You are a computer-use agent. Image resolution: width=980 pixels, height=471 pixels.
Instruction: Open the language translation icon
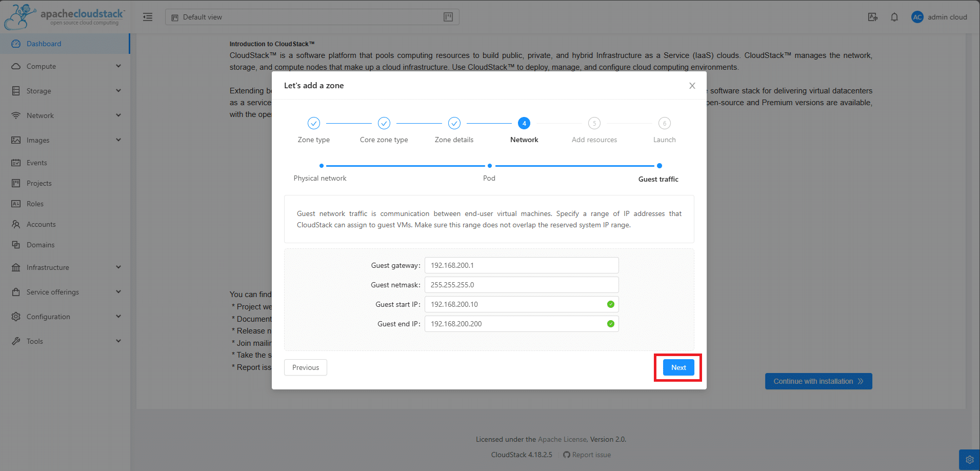click(x=873, y=17)
